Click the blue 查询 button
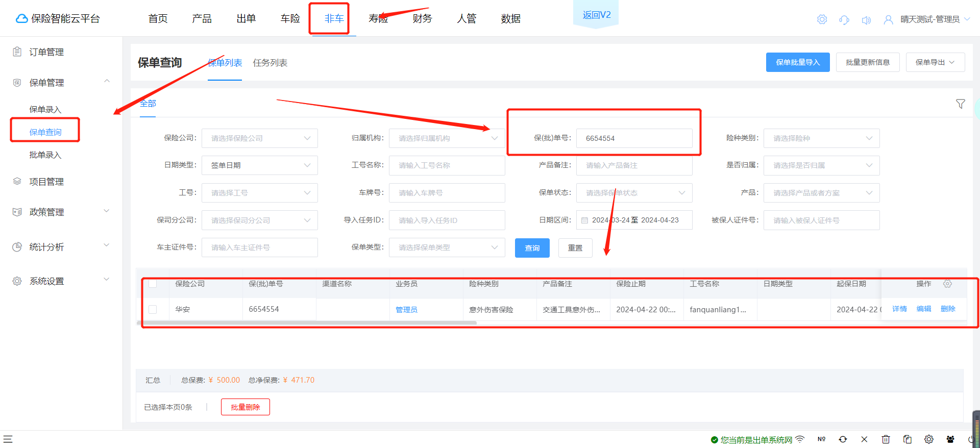The height and width of the screenshot is (448, 980). pyautogui.click(x=532, y=248)
